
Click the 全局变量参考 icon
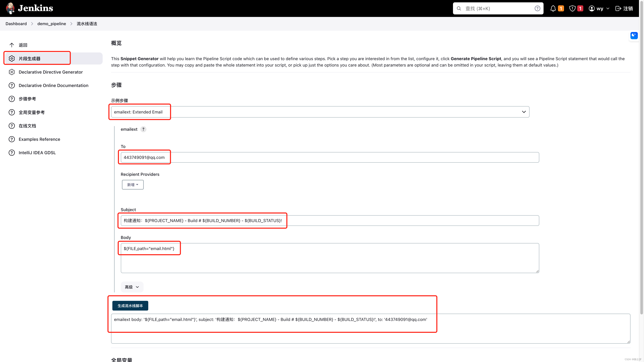(x=12, y=112)
